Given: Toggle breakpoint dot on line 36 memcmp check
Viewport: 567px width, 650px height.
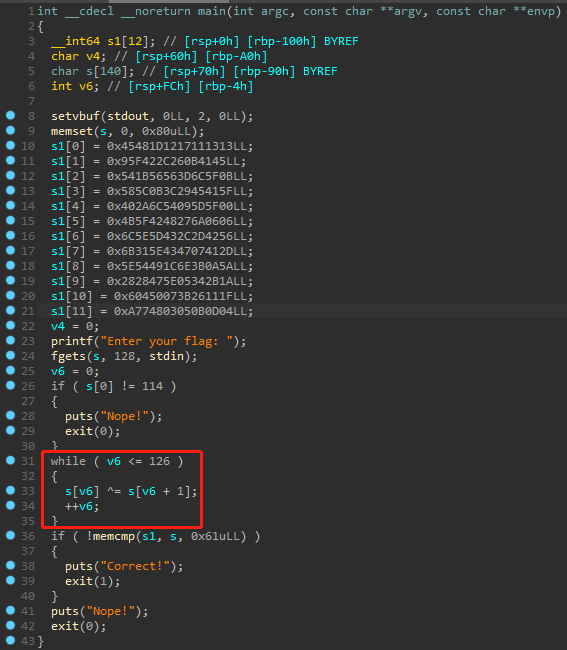Looking at the screenshot, I should click(x=10, y=536).
